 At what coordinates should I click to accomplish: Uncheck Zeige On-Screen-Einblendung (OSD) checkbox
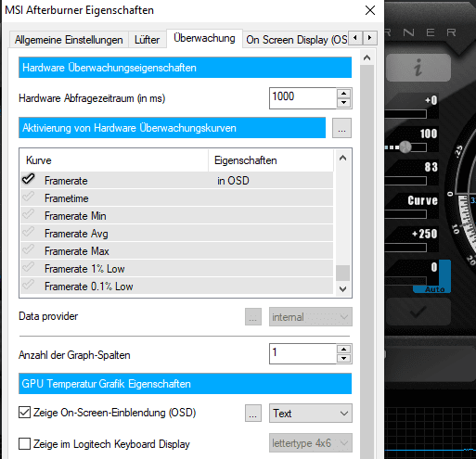(24, 413)
